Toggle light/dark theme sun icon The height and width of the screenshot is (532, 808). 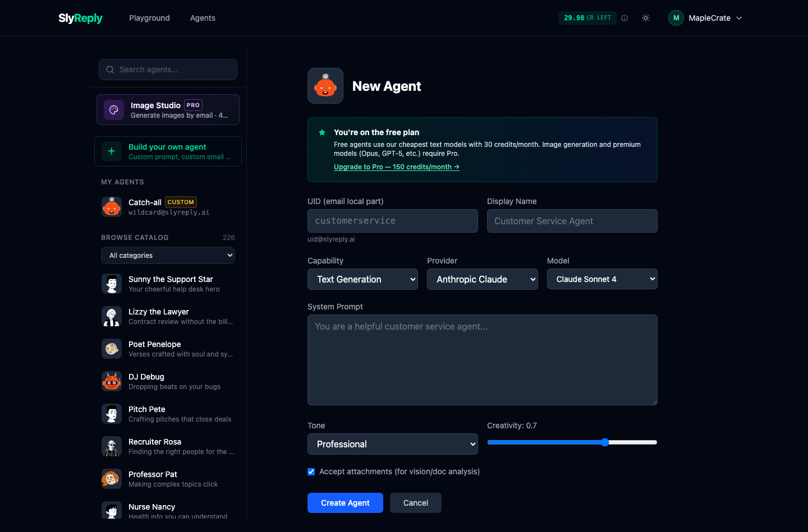tap(646, 18)
